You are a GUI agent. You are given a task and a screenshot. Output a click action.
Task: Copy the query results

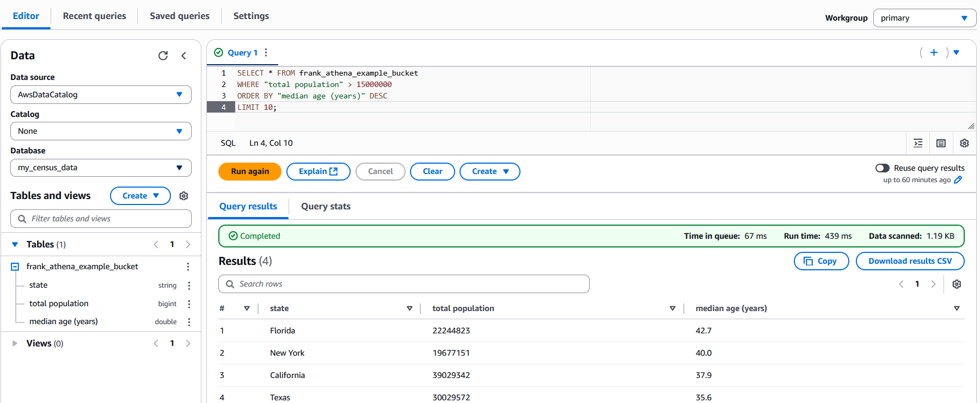(x=821, y=261)
